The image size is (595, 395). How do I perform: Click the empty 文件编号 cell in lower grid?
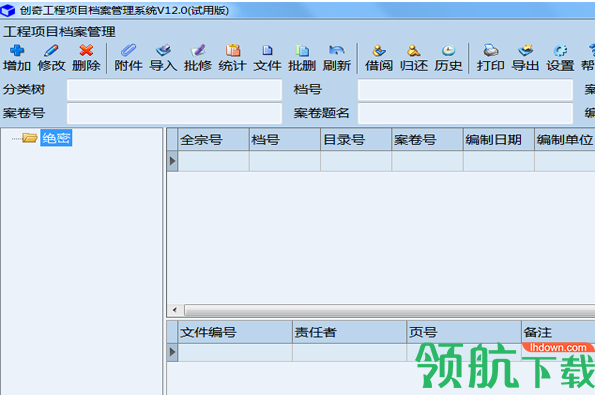tap(235, 352)
